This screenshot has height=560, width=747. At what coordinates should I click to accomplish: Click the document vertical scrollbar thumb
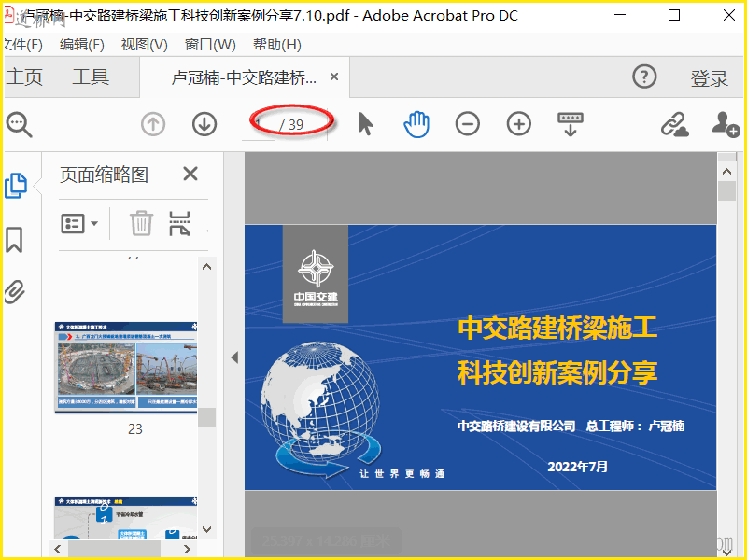[x=727, y=191]
